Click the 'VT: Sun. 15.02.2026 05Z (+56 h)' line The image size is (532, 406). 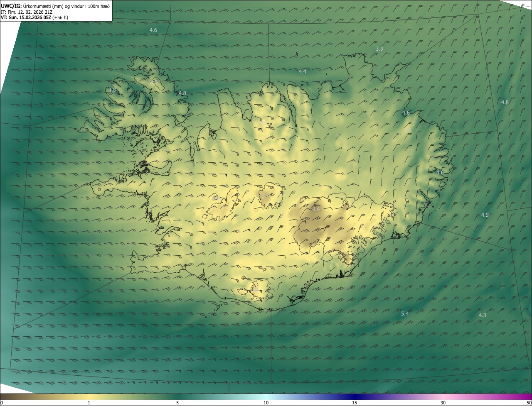pos(34,17)
